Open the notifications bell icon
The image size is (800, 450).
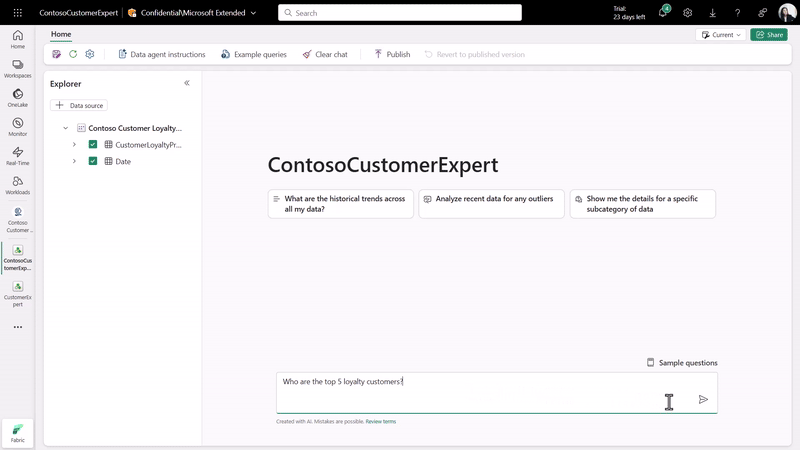[663, 13]
